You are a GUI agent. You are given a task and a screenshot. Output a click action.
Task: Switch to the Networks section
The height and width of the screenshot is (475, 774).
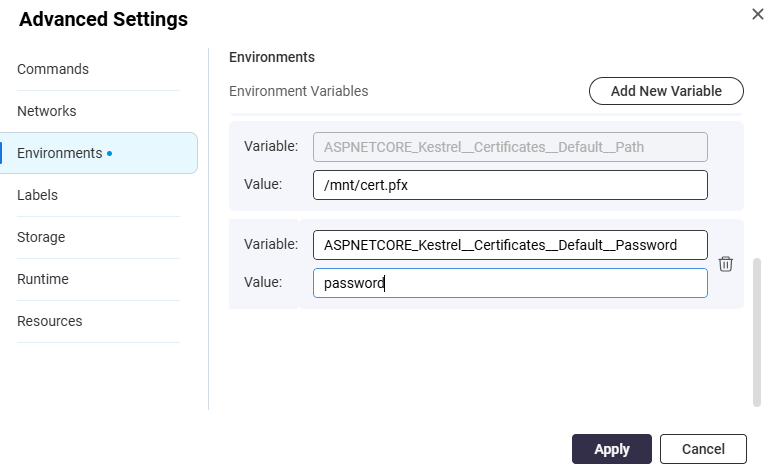[47, 111]
